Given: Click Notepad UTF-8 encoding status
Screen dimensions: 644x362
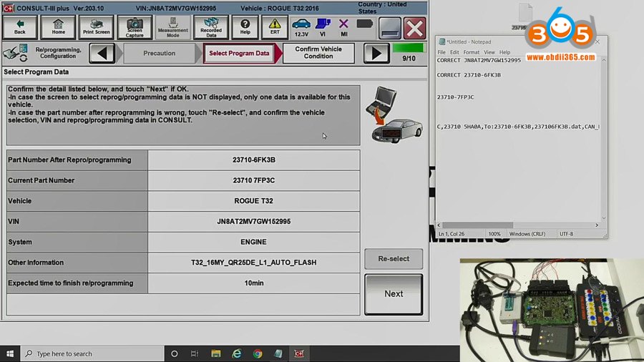Looking at the screenshot, I should coord(566,234).
